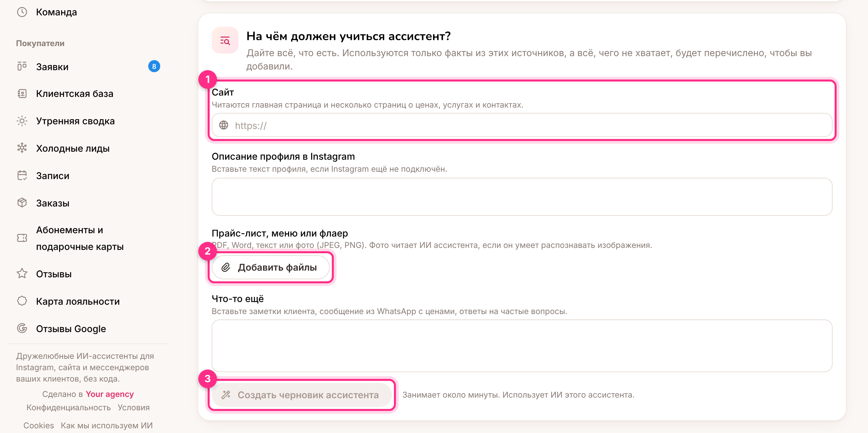Open the Записи section
Image resolution: width=868 pixels, height=433 pixels.
[88, 175]
